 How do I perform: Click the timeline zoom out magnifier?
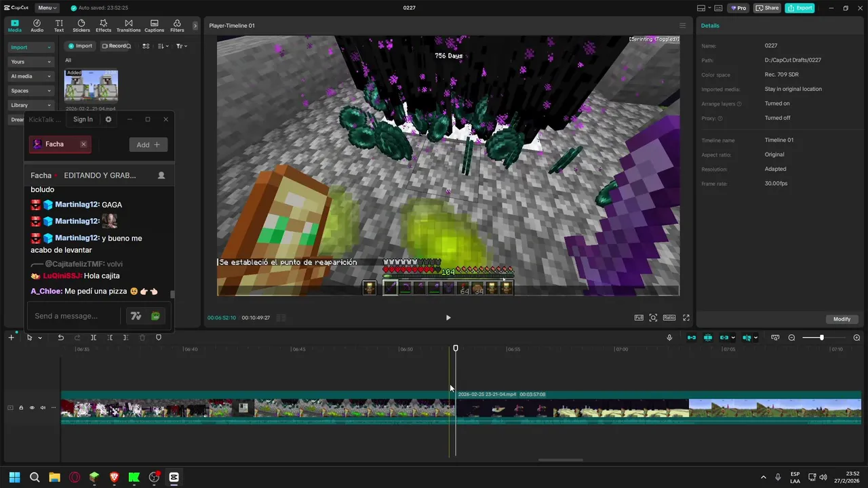coord(791,338)
